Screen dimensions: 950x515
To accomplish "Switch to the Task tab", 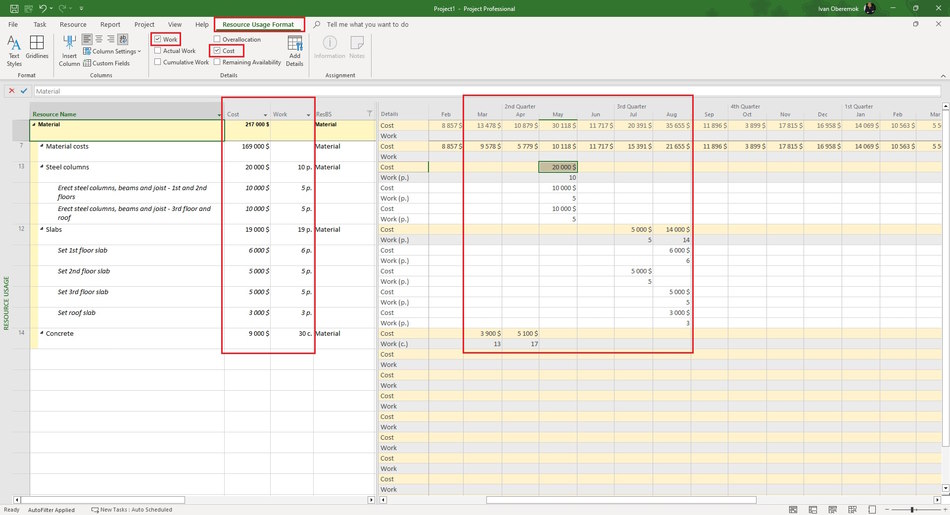I will click(40, 25).
